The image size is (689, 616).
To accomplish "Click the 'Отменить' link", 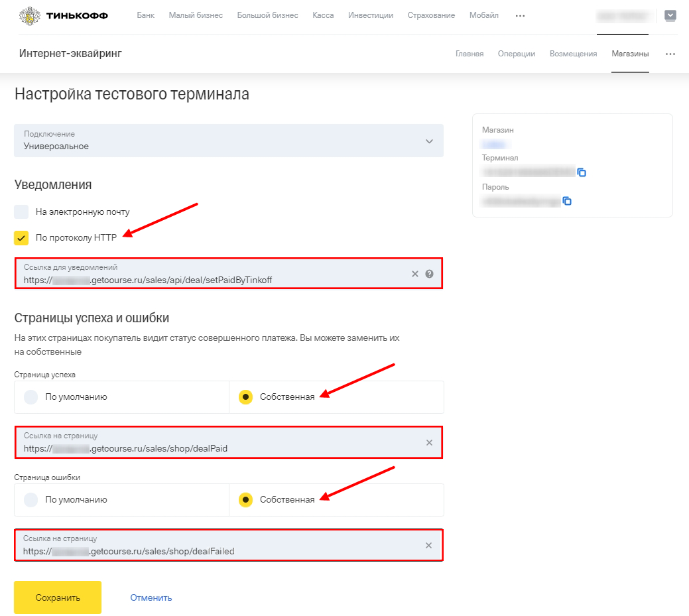I will [151, 597].
